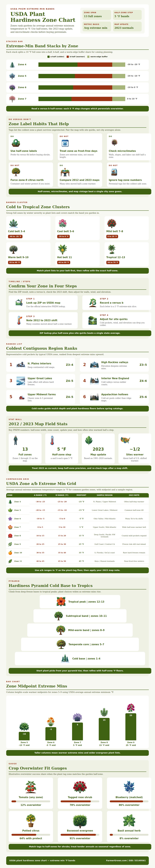Click the Tropical 12–13 palm tree icon

pos(112,249)
